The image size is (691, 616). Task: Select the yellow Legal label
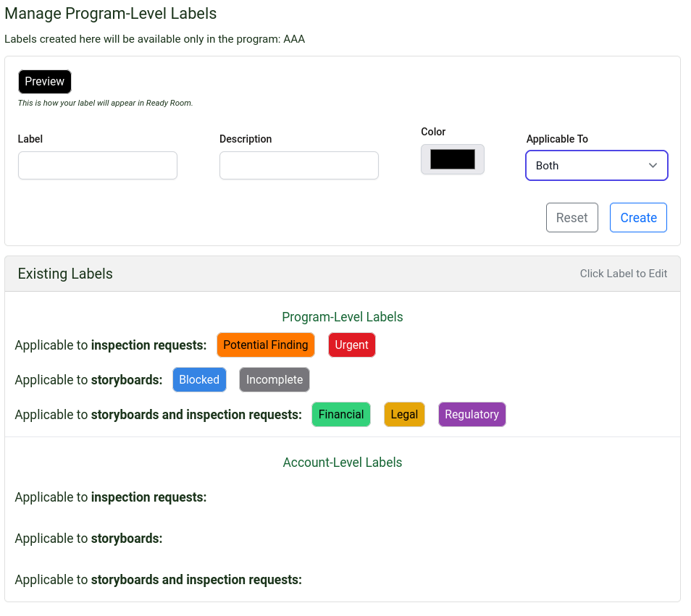click(x=404, y=415)
